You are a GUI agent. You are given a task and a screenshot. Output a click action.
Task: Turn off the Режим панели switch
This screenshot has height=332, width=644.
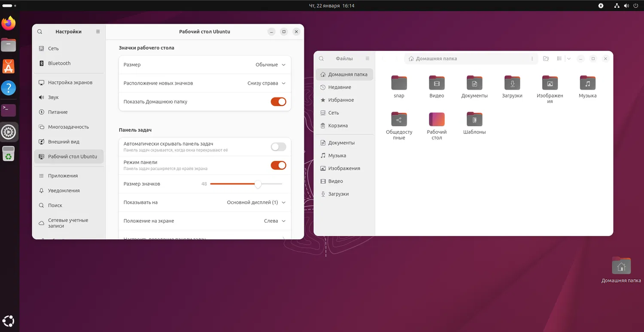(278, 165)
